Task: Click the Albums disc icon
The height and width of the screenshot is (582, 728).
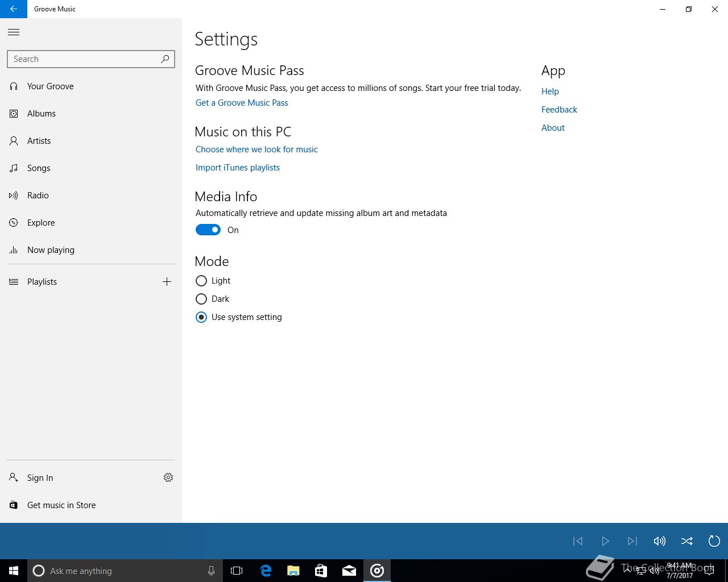Action: pyautogui.click(x=14, y=114)
